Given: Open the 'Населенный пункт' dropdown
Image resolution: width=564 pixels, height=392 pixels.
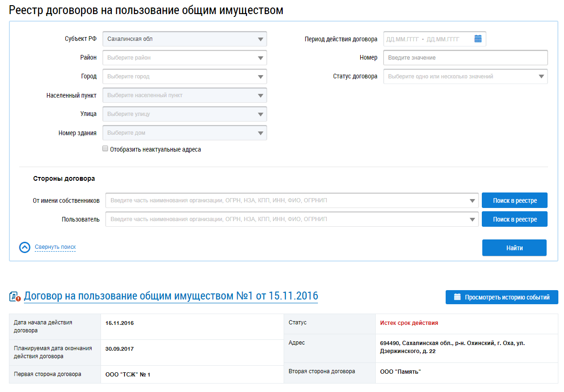Looking at the screenshot, I should pyautogui.click(x=185, y=95).
